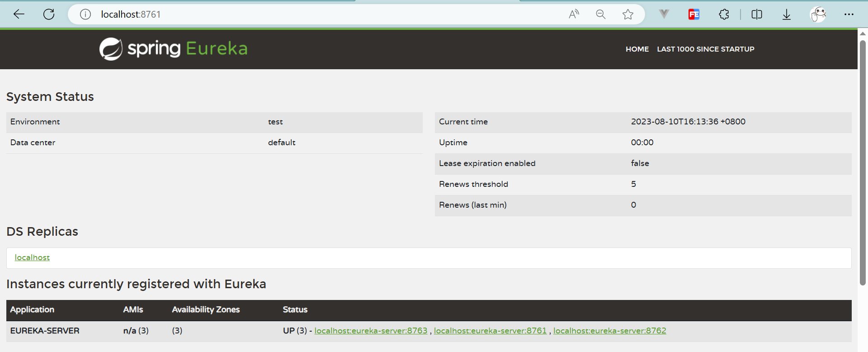This screenshot has width=868, height=352.
Task: Select the EUREKA-SERVER application cell
Action: 45,331
